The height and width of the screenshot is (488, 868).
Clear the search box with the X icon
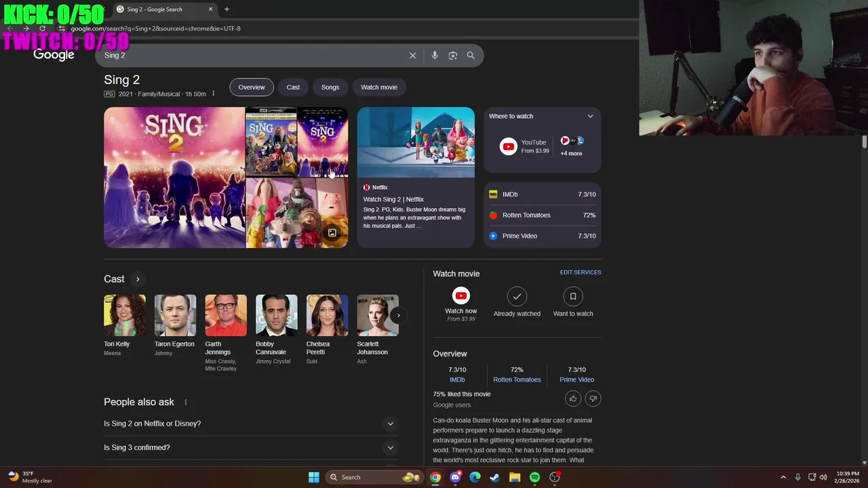[x=412, y=56]
